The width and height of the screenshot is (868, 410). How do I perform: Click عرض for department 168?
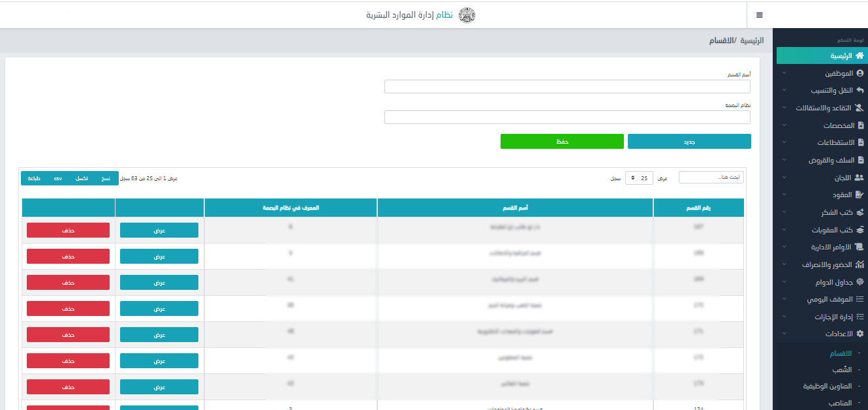(159, 257)
